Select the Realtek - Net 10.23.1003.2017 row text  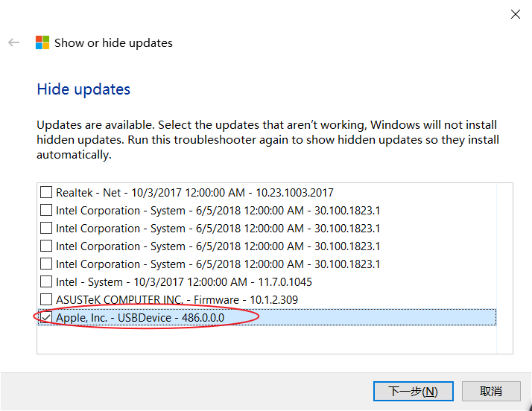(x=194, y=193)
